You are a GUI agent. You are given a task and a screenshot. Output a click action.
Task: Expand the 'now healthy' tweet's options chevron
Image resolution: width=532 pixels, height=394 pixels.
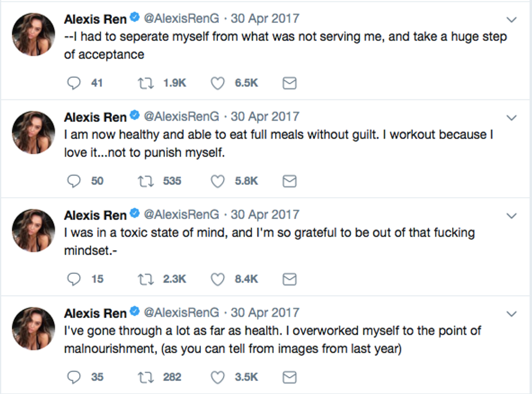511,117
